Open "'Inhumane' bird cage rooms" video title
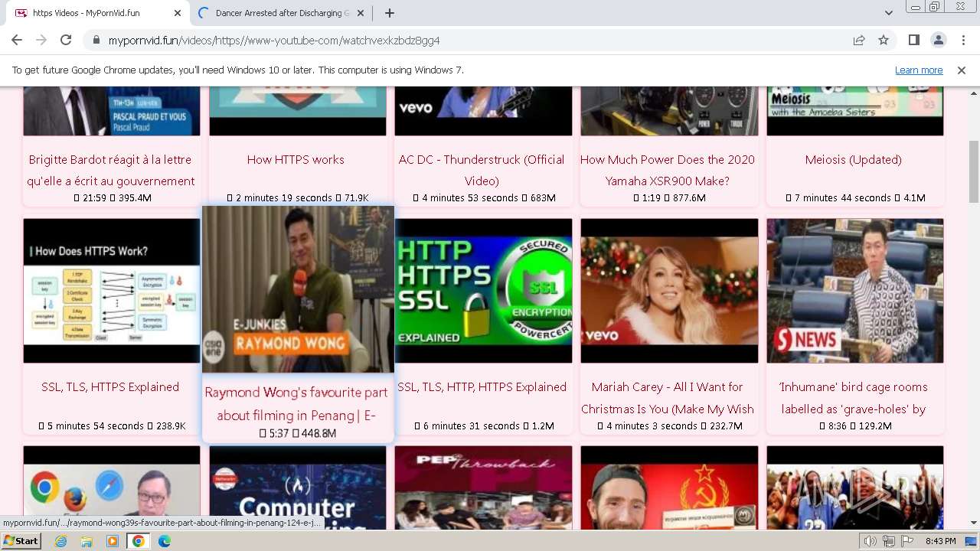This screenshot has width=980, height=551. pyautogui.click(x=854, y=398)
